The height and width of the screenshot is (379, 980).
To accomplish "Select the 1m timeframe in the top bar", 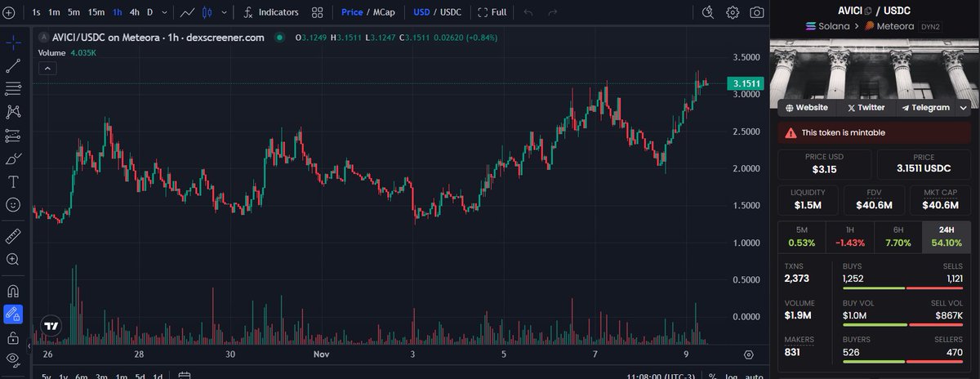I will (x=54, y=12).
